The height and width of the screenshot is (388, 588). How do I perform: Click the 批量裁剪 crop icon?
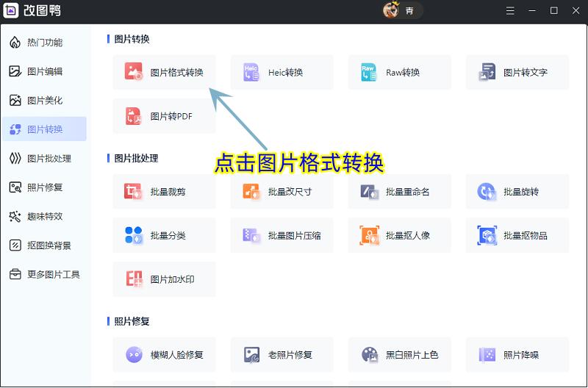pos(133,192)
